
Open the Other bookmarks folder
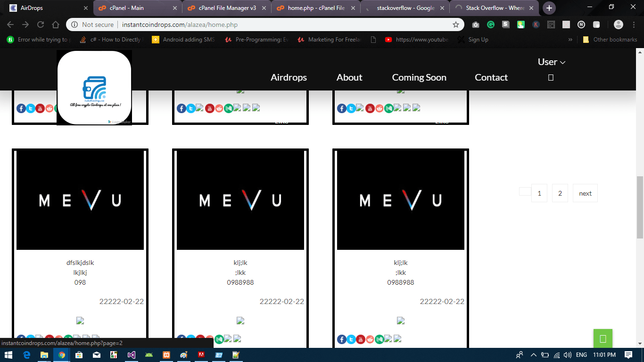tap(610, 40)
